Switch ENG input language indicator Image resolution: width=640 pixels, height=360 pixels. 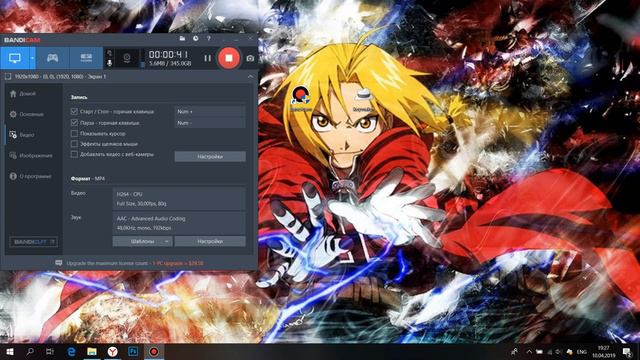coord(582,351)
